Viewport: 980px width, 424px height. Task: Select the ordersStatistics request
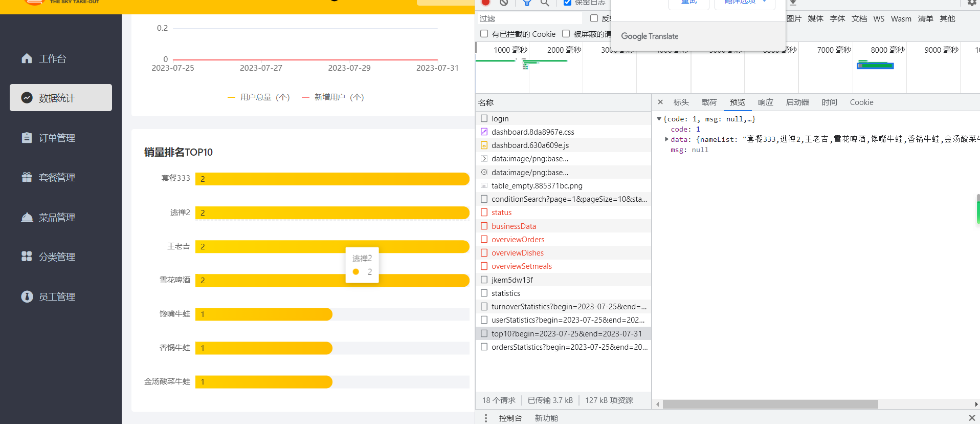pyautogui.click(x=563, y=347)
